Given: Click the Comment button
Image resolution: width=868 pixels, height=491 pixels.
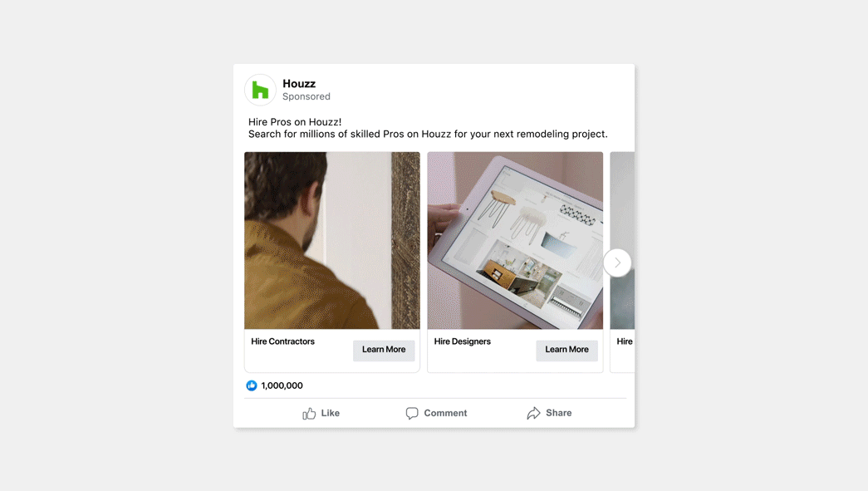Looking at the screenshot, I should point(436,413).
